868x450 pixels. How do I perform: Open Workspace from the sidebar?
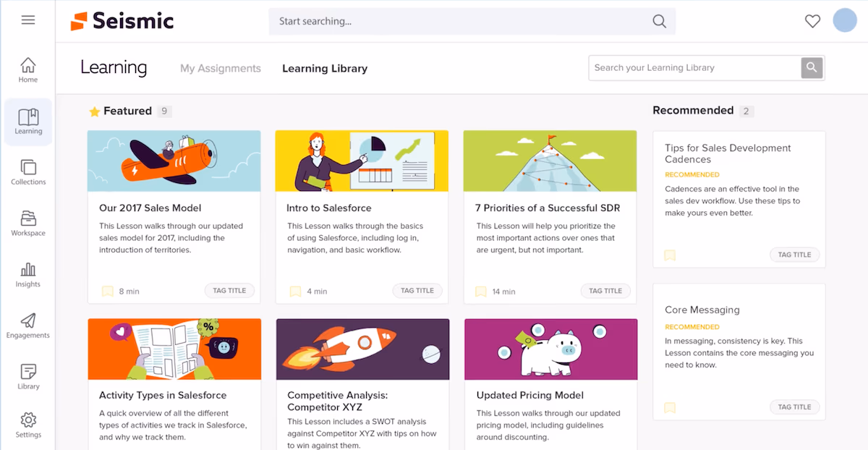point(28,224)
